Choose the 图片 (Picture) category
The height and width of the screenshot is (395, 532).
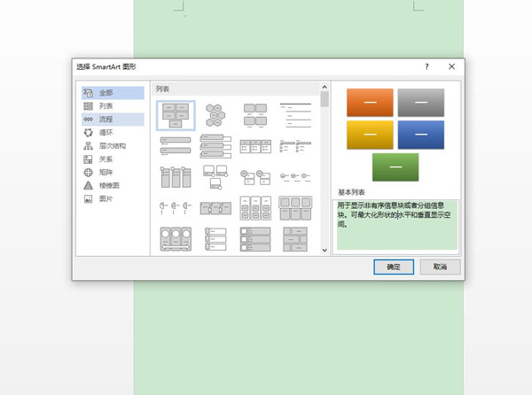(x=106, y=199)
